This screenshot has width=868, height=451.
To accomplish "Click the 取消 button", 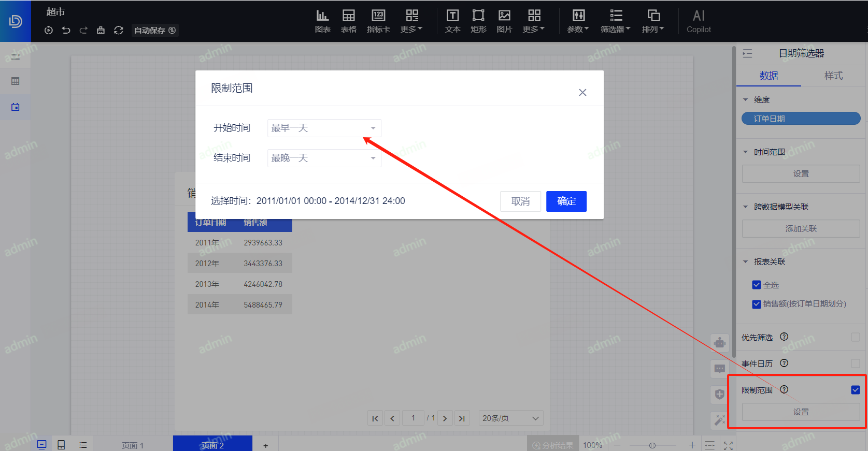I will pos(520,201).
